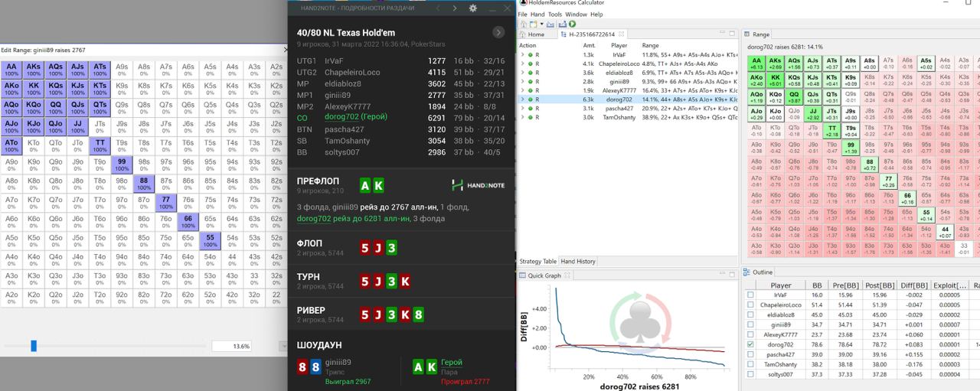Expand the AlexeyK7777 action row

click(522, 90)
